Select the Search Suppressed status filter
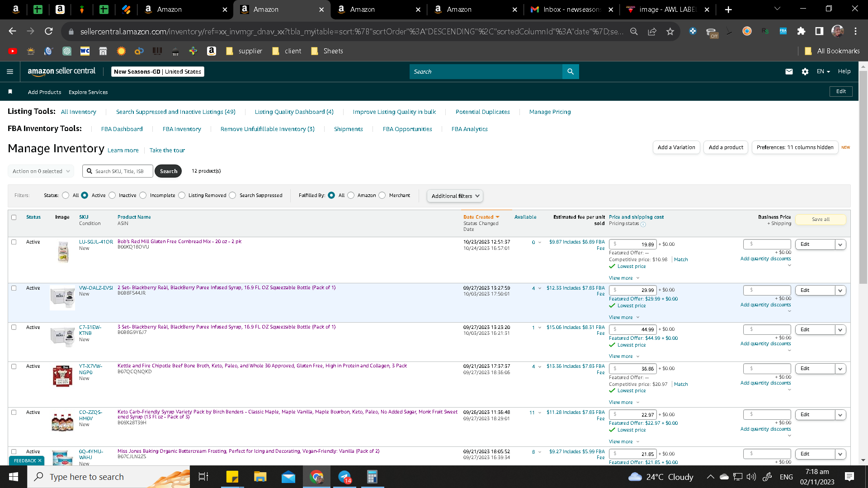The image size is (868, 488). pos(232,195)
